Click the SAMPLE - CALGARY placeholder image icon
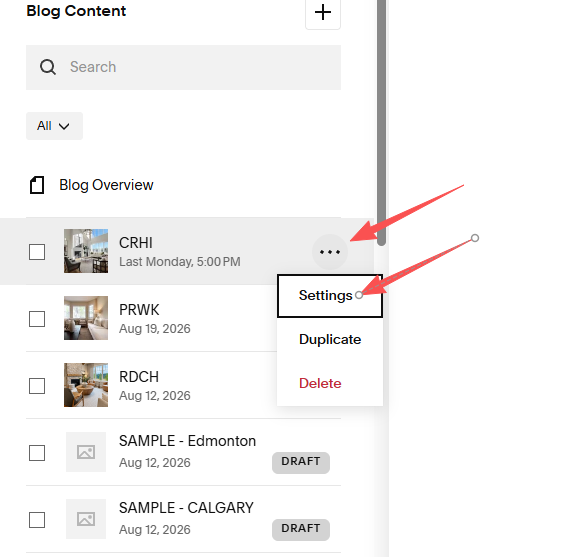This screenshot has width=574, height=557. click(x=86, y=519)
